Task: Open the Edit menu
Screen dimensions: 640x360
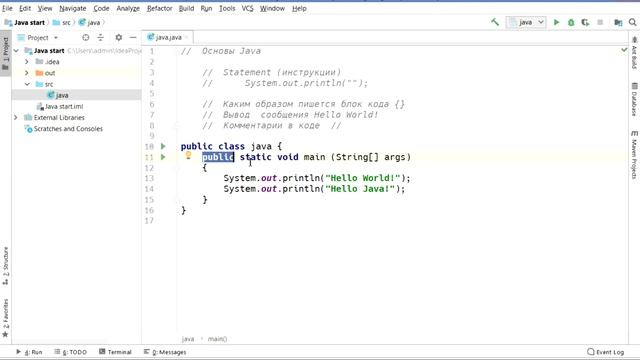Action: [x=25, y=8]
